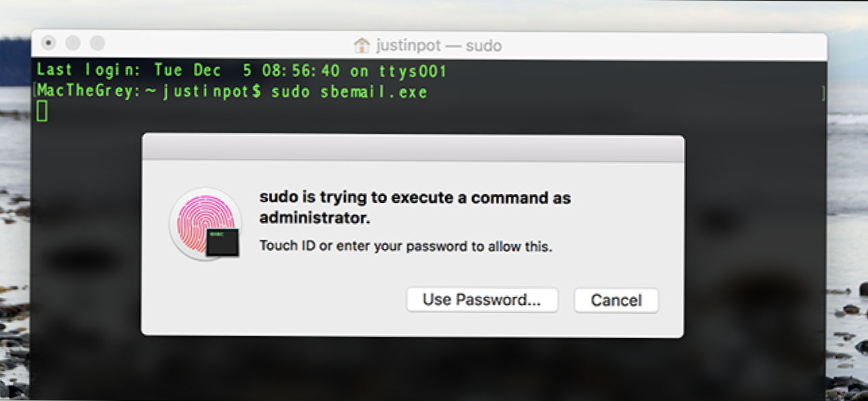Click the green terminal cursor block
The height and width of the screenshot is (401, 868).
[x=42, y=111]
